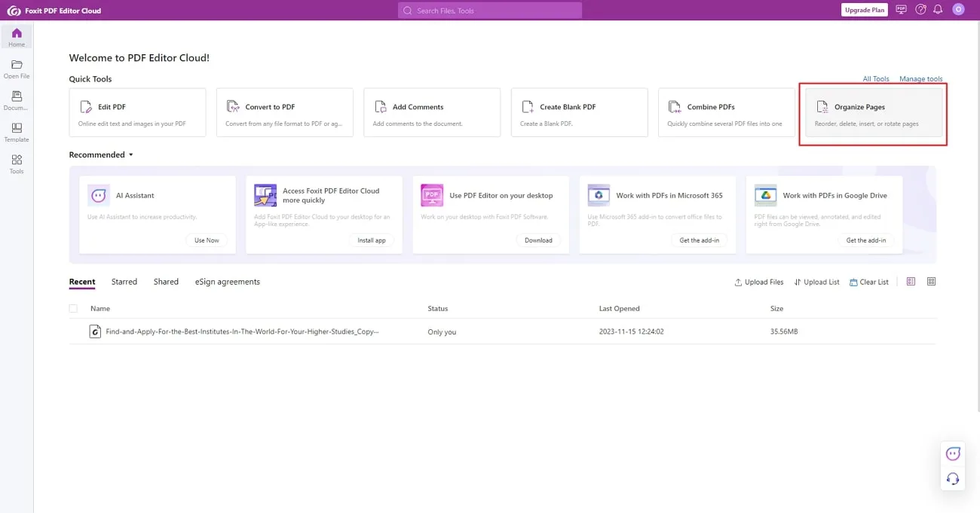
Task: Switch to the Starred tab
Action: (124, 282)
